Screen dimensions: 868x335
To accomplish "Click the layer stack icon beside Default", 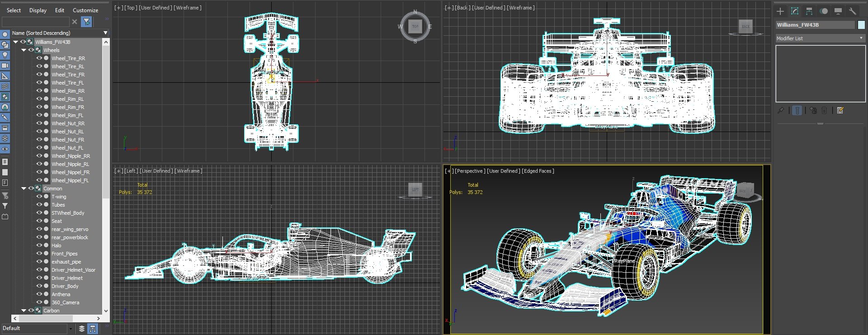I will 82,329.
